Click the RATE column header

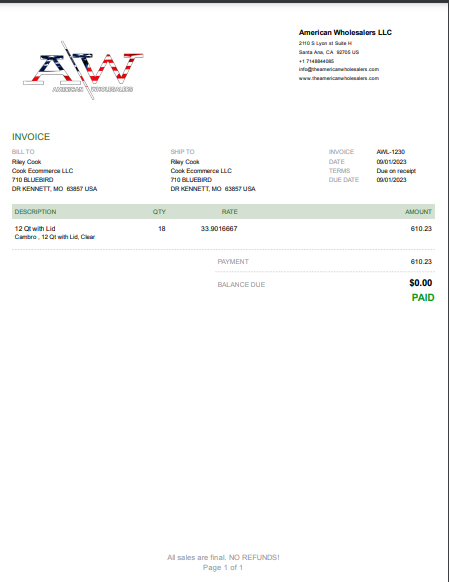coord(229,212)
